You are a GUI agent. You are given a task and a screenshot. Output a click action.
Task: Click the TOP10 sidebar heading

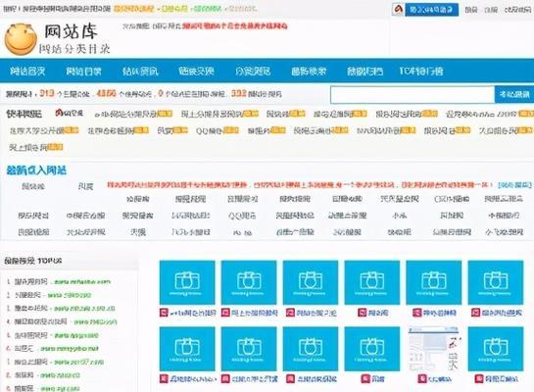coord(33,261)
